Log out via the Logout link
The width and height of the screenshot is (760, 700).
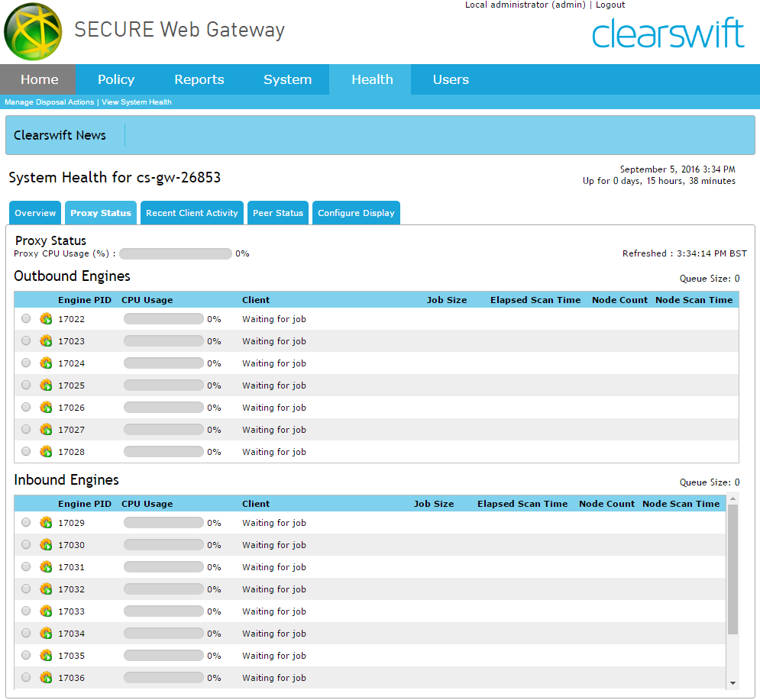[610, 5]
